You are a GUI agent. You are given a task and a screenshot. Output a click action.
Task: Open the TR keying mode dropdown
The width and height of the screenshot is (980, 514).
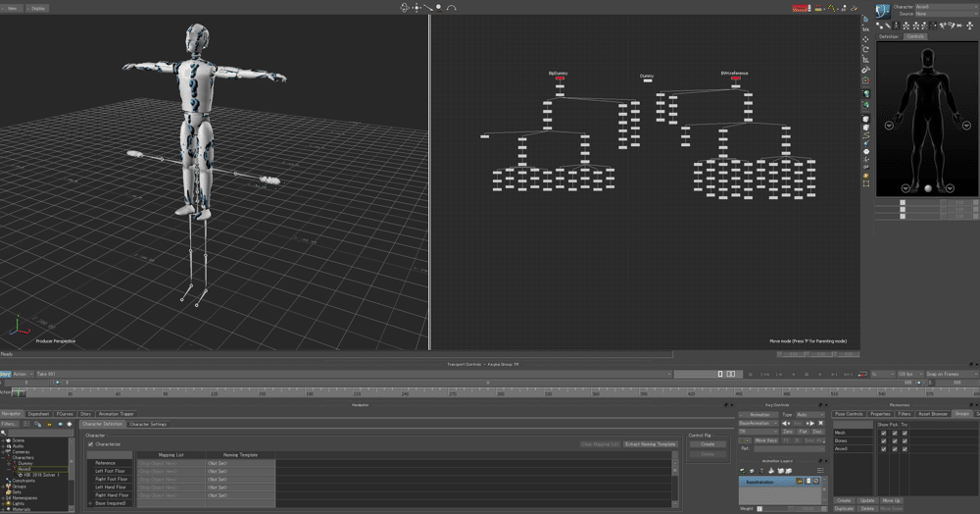pos(759,432)
